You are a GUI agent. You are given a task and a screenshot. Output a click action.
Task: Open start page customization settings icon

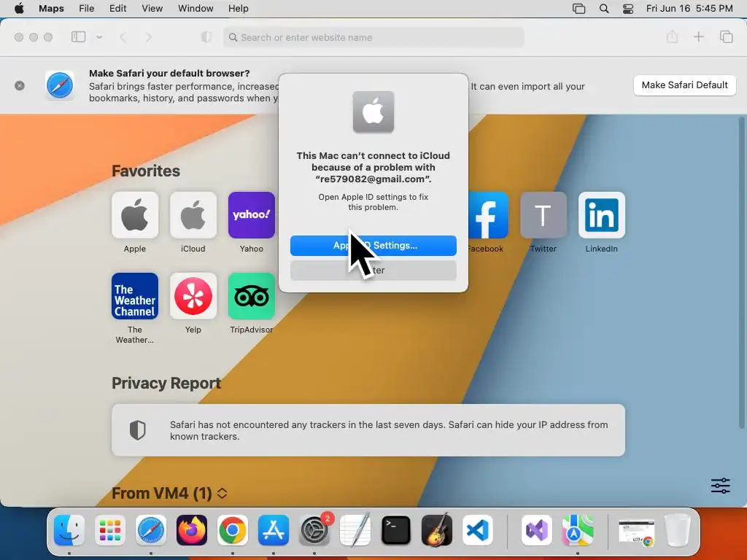tap(720, 486)
